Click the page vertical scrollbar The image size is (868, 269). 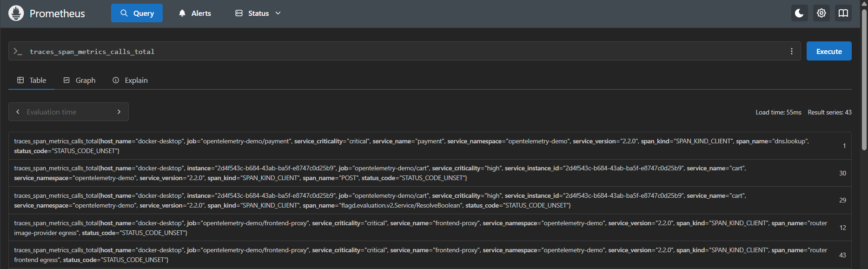864,79
